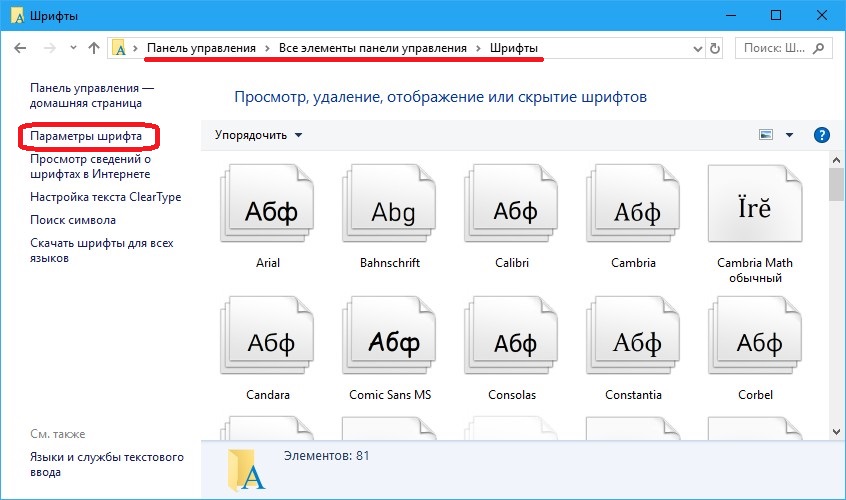Click Шрифты breadcrumb item

point(514,48)
